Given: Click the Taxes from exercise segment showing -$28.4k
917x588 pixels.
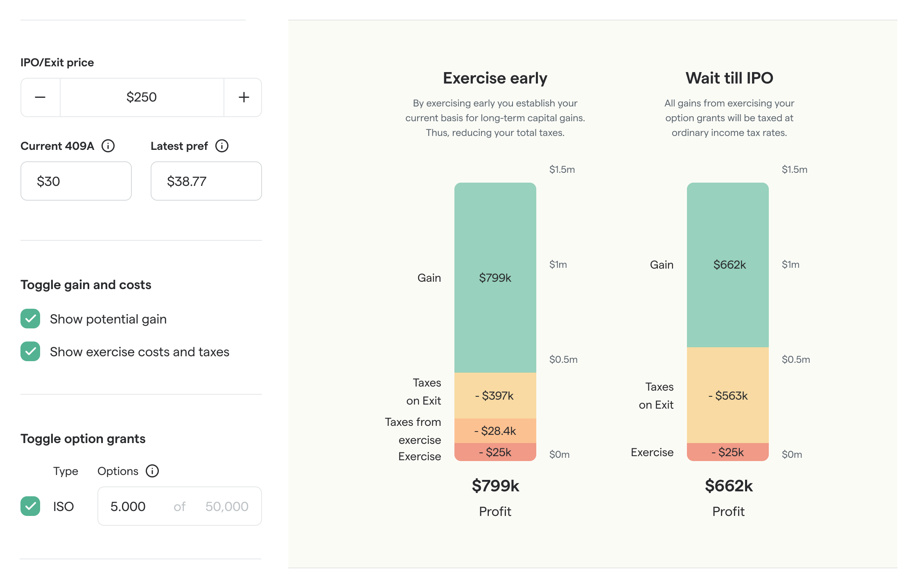Looking at the screenshot, I should 495,431.
